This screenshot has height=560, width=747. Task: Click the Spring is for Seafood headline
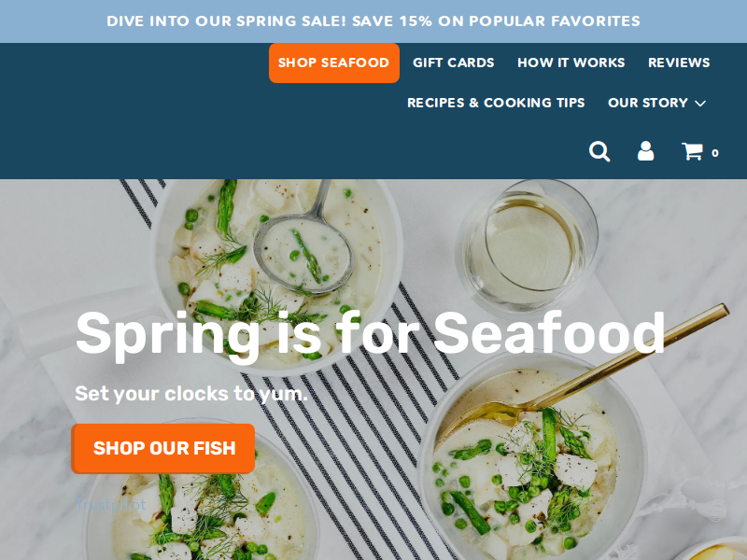point(370,333)
